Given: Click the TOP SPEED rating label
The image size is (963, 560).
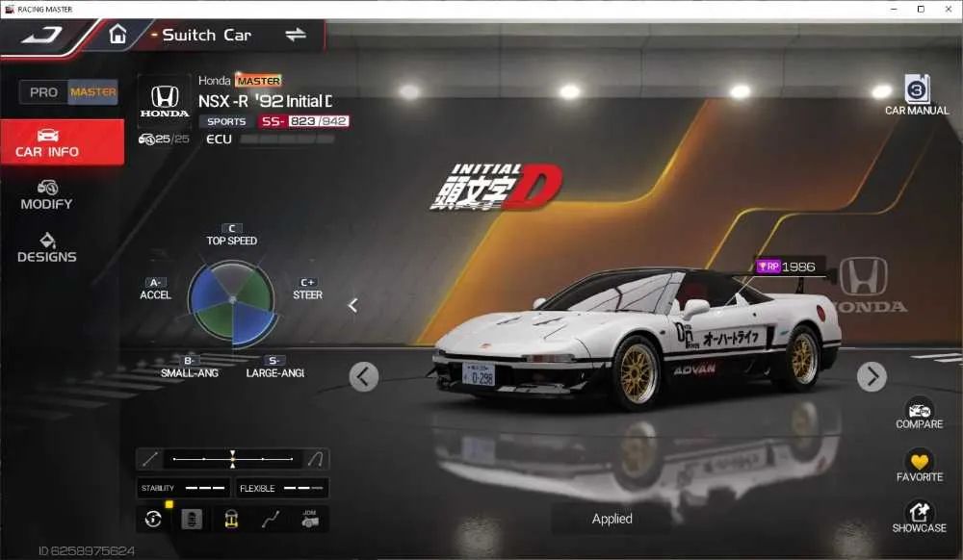Looking at the screenshot, I should [x=231, y=235].
